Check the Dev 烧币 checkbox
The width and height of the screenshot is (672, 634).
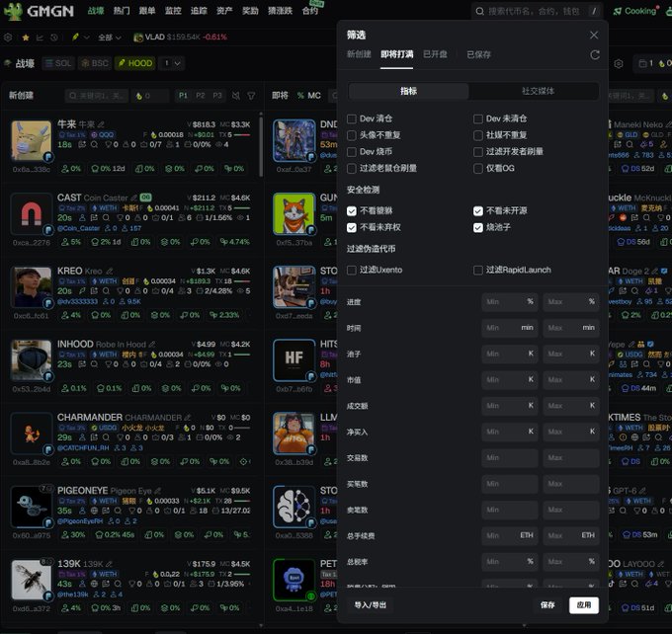(x=352, y=152)
